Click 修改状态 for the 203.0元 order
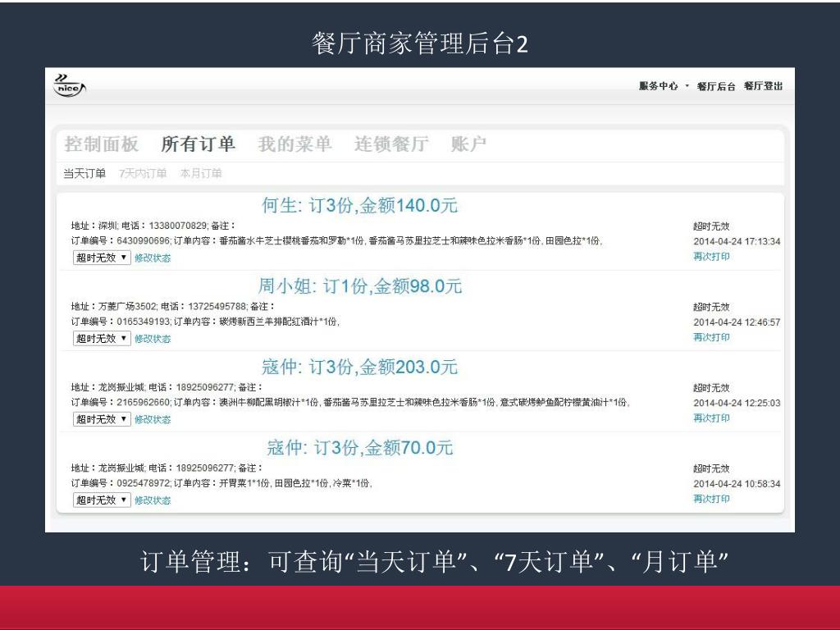 point(153,419)
